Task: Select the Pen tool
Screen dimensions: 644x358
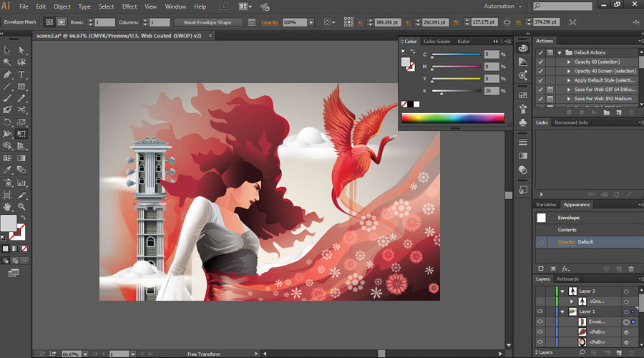Action: pyautogui.click(x=7, y=74)
